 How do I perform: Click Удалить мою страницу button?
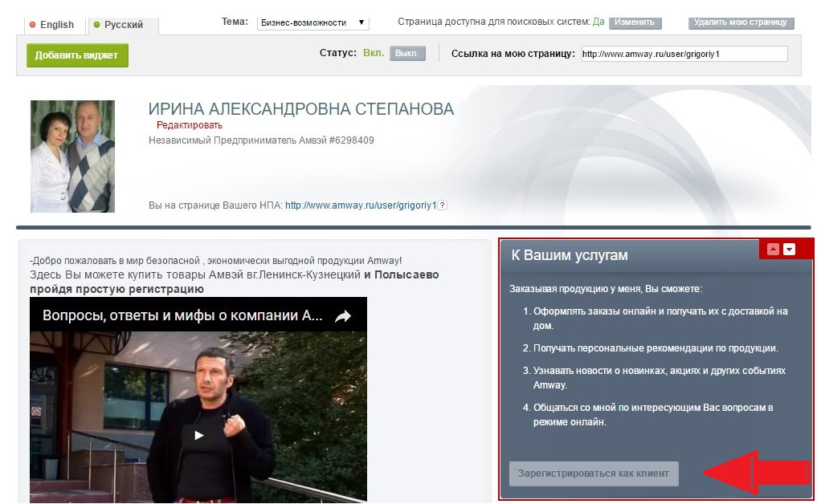click(741, 22)
